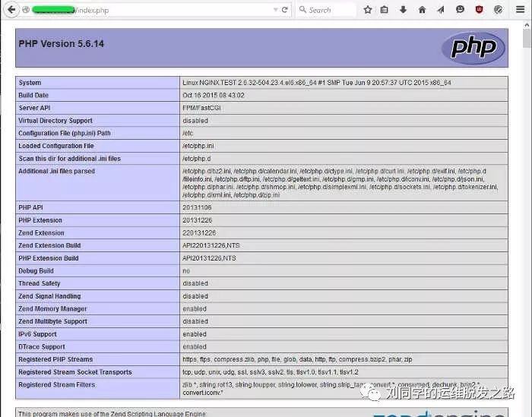Click the Debug Build label
Image resolution: width=532 pixels, height=417 pixels.
point(36,271)
